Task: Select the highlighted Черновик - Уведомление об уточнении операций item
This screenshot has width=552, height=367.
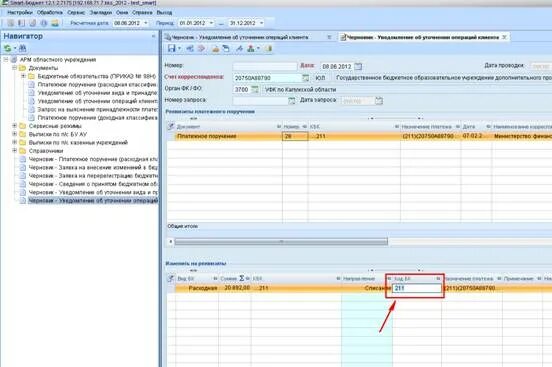Action: click(x=93, y=201)
